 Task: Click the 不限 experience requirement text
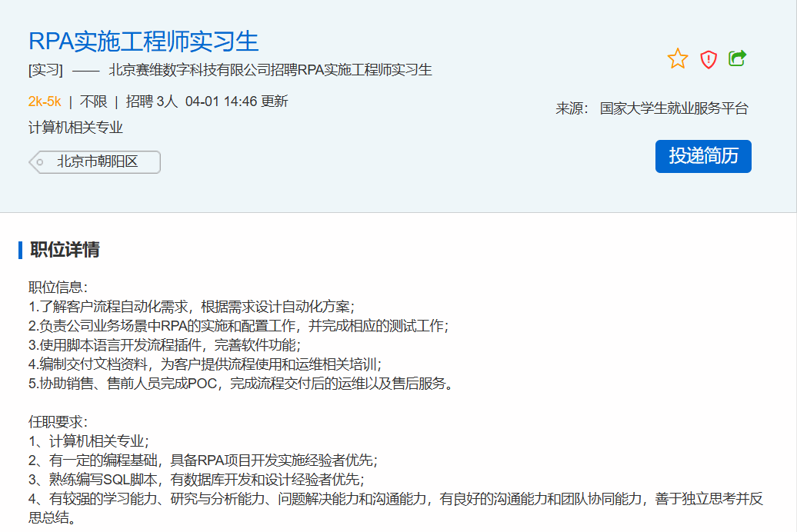(x=94, y=101)
